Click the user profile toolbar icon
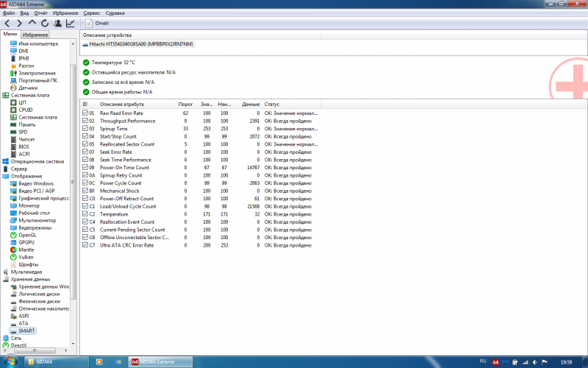The width and height of the screenshot is (588, 368). click(57, 24)
